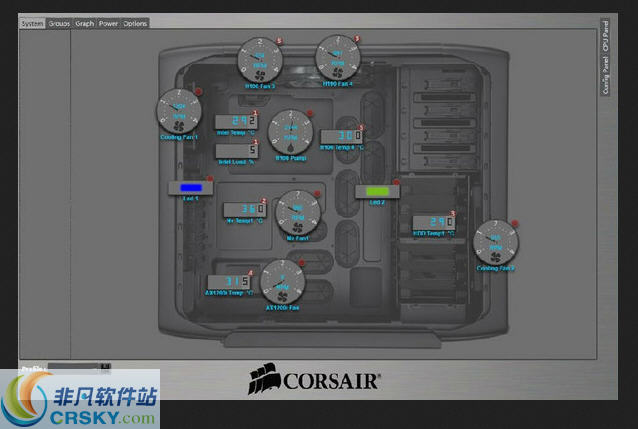Switch to the Power tab
The width and height of the screenshot is (638, 429).
[108, 24]
